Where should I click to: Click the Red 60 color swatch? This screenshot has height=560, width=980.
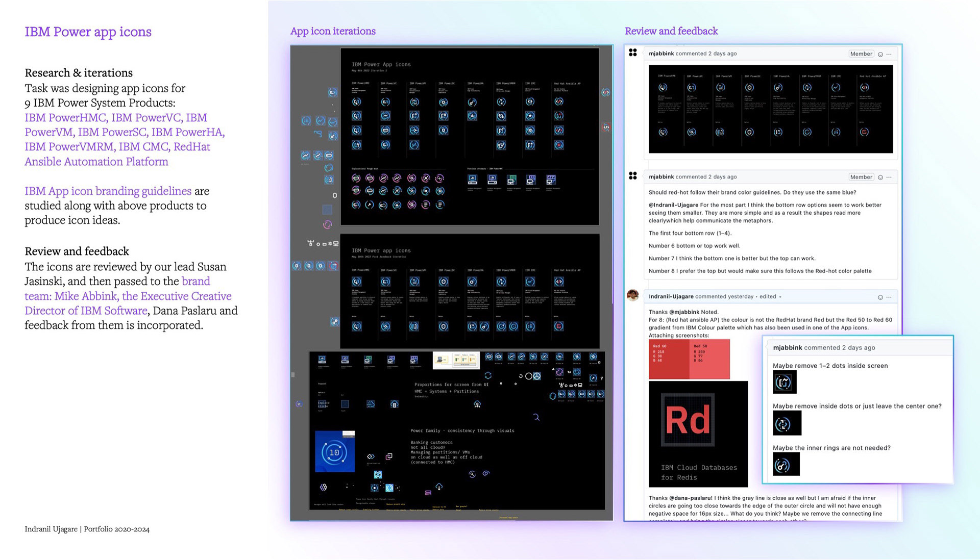click(x=669, y=359)
